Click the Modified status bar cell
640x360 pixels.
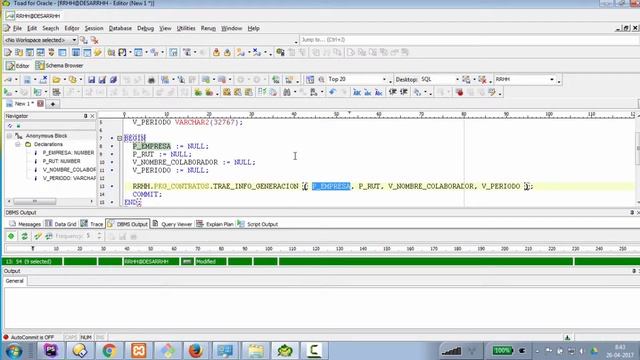click(211, 261)
